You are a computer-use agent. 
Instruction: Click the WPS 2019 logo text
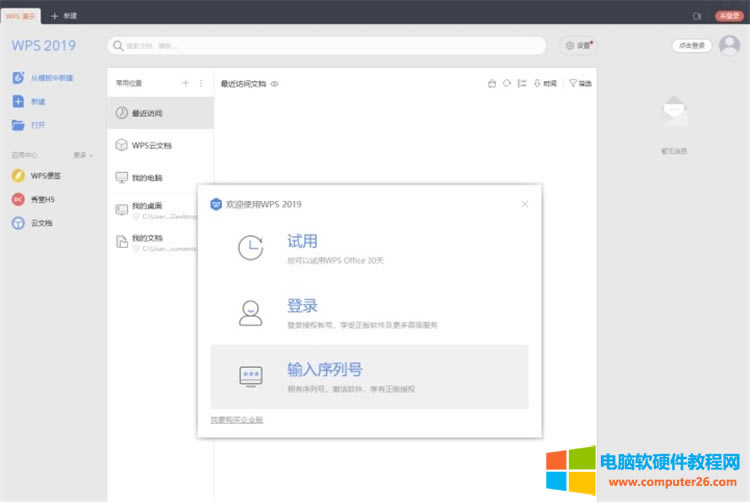(44, 45)
